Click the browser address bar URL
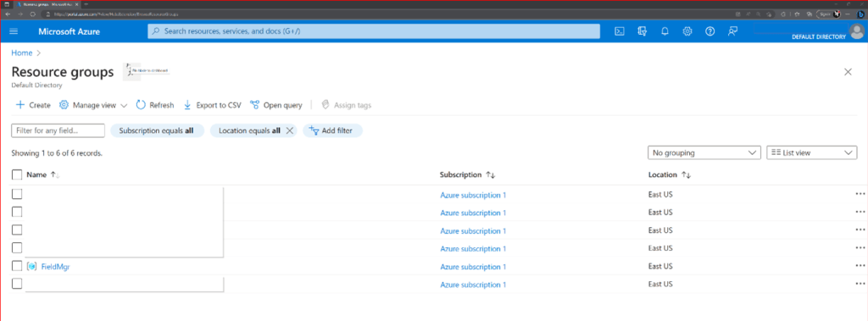This screenshot has height=321, width=868. (115, 14)
